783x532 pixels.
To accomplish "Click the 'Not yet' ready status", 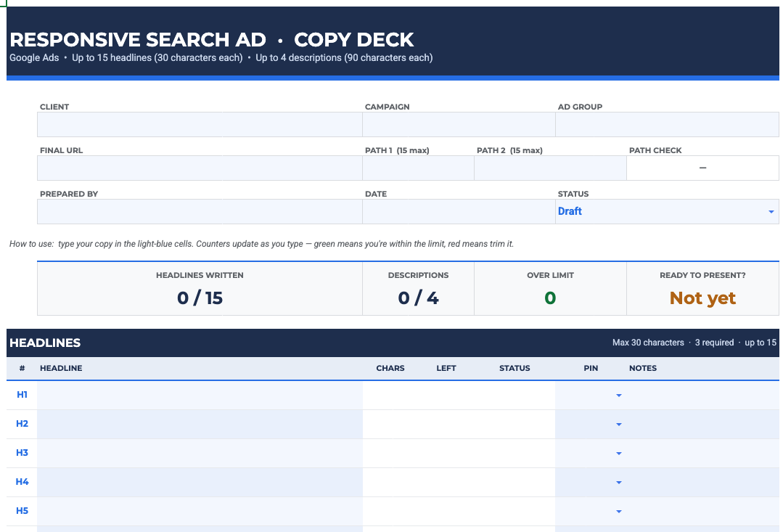I will point(702,298).
